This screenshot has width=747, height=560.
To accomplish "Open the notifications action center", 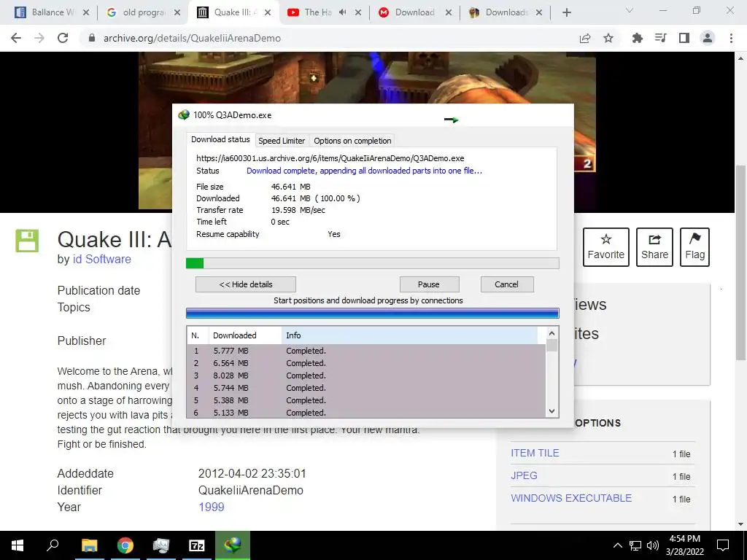I will [723, 545].
